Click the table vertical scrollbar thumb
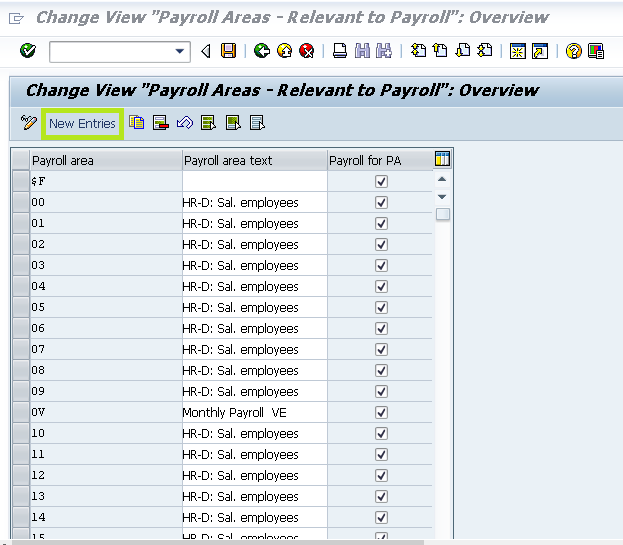The height and width of the screenshot is (545, 623). pos(443,214)
